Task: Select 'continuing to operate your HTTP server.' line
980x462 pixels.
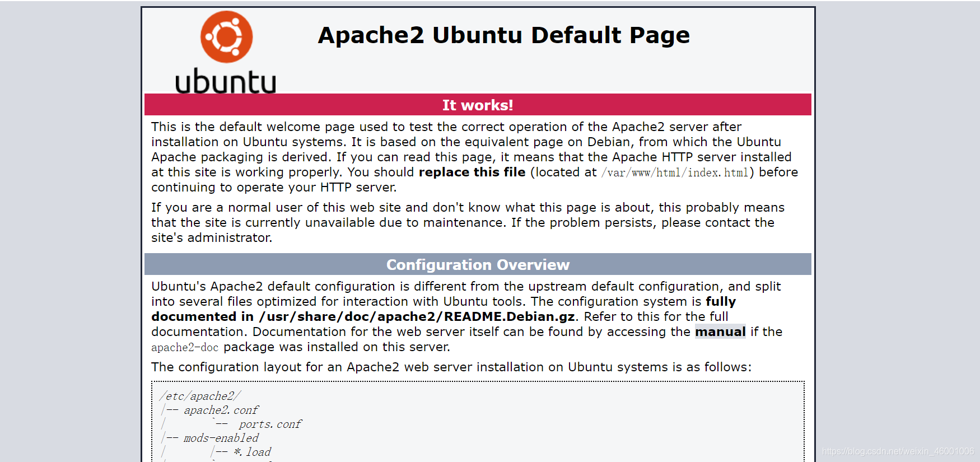Action: pyautogui.click(x=274, y=188)
